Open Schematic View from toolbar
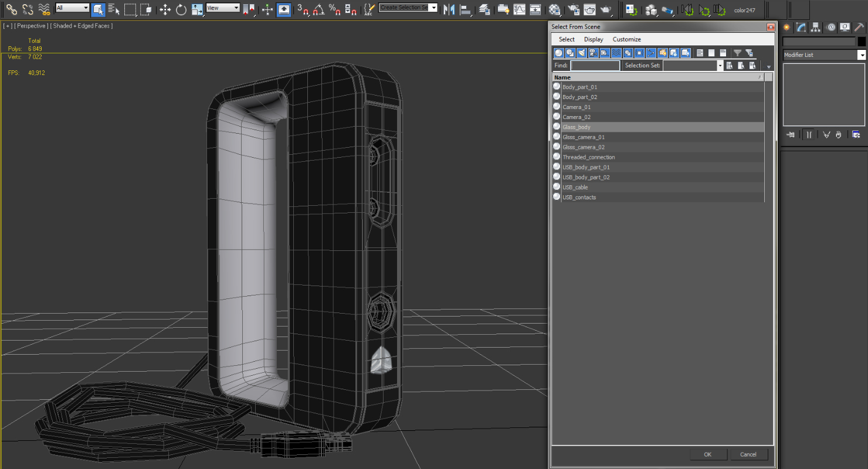Viewport: 868px width, 469px height. 535,9
